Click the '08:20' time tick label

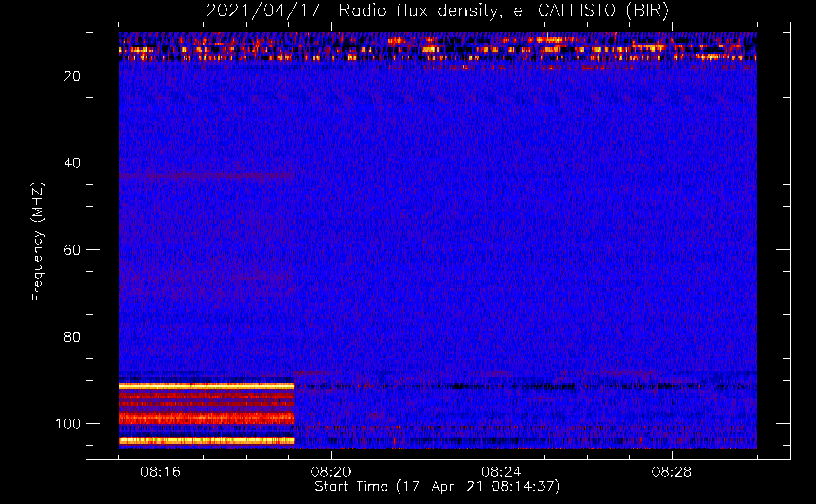[x=331, y=472]
